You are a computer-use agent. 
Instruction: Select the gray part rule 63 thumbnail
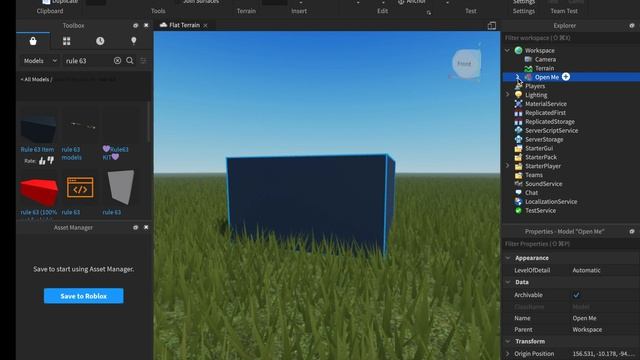tap(121, 187)
